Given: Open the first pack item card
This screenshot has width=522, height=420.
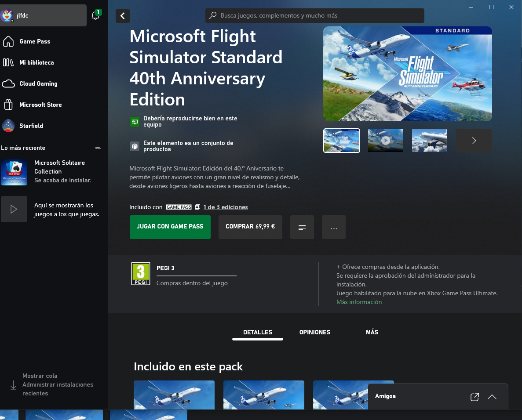Looking at the screenshot, I should pos(174,395).
